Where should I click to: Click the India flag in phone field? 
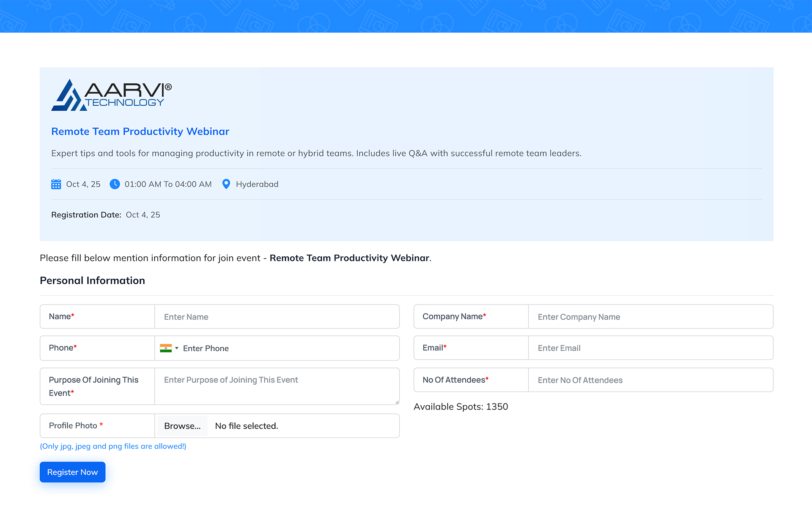tap(165, 348)
